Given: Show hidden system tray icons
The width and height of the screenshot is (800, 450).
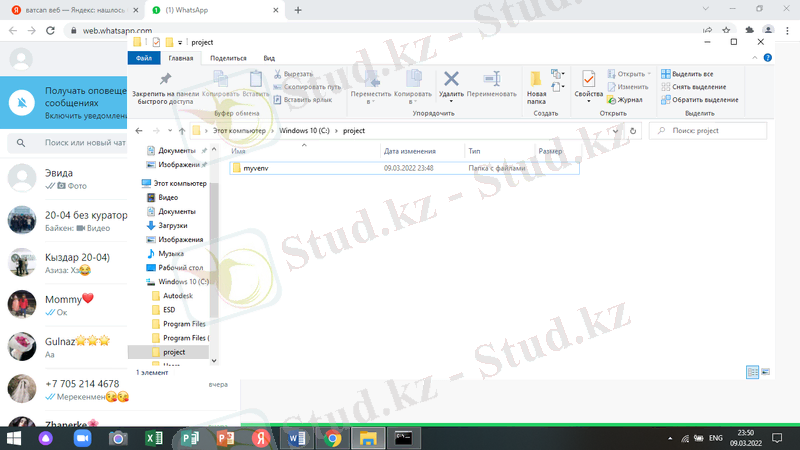Looking at the screenshot, I should click(x=670, y=438).
